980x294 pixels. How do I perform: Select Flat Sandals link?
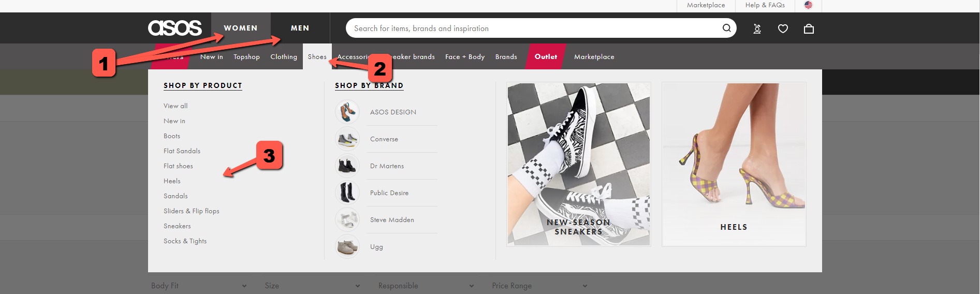[x=182, y=151]
